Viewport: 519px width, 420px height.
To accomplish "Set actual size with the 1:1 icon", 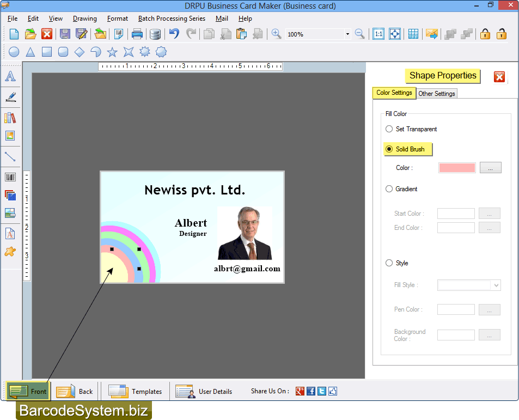I will [378, 34].
